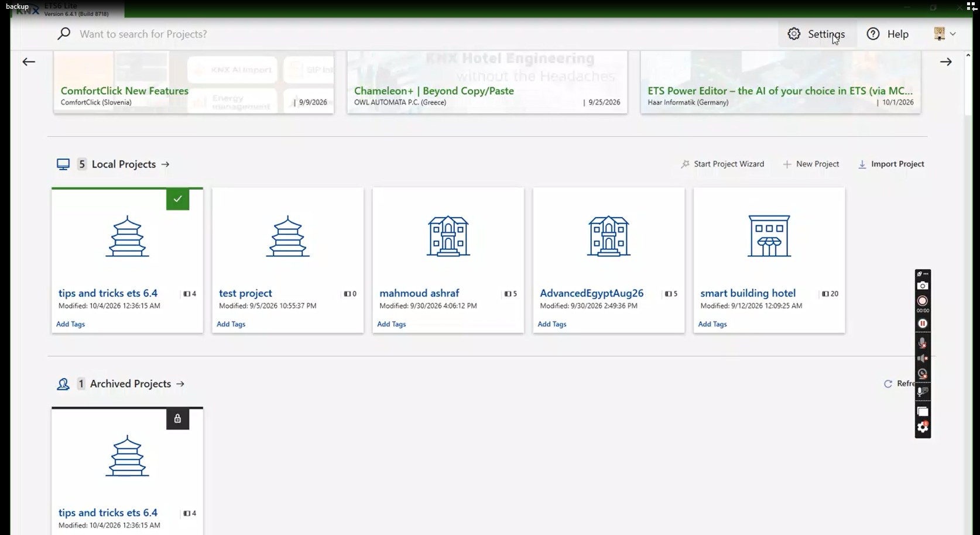Click Add Tags under tips and tricks ets 6.4
This screenshot has height=535, width=980.
tap(70, 324)
